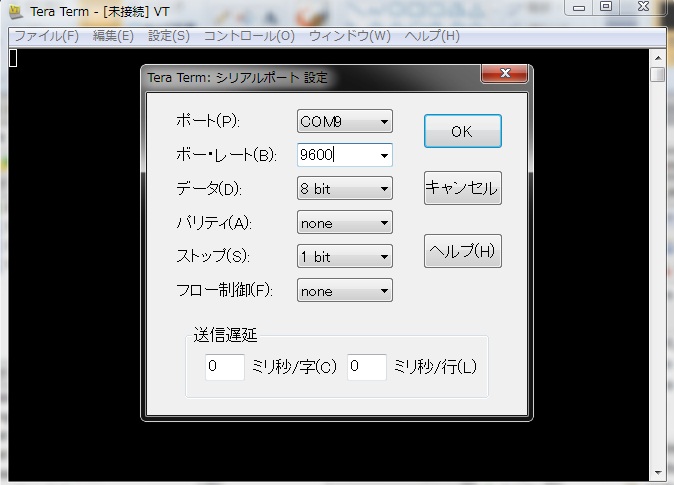This screenshot has height=485, width=674.
Task: Open the ウィンドウ(W) menu
Action: [349, 36]
